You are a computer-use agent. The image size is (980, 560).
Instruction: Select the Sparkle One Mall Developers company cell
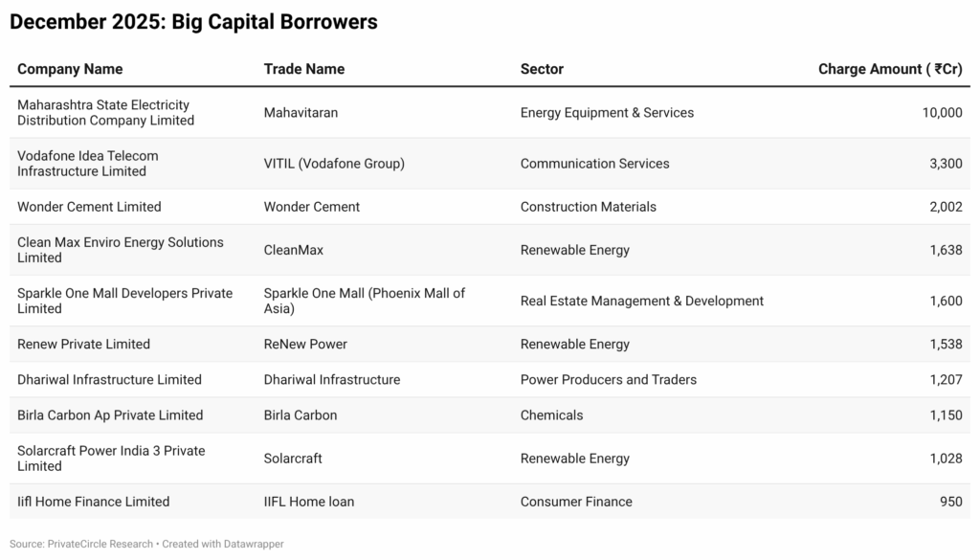coord(124,301)
